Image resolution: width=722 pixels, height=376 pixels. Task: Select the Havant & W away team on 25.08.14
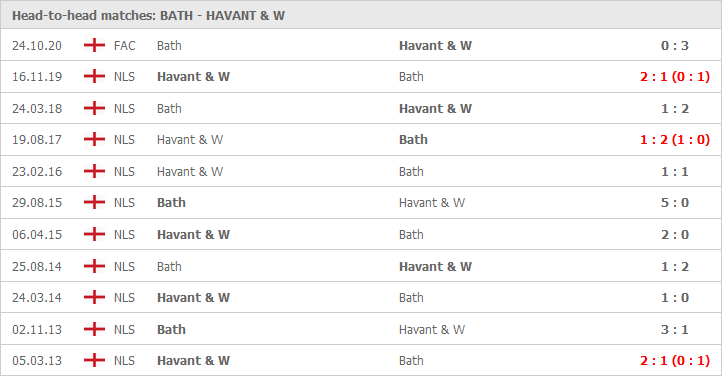pyautogui.click(x=435, y=266)
